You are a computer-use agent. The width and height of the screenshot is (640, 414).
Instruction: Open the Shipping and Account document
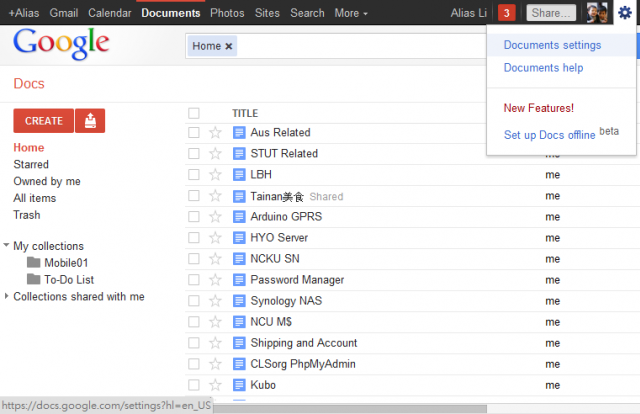[x=304, y=343]
